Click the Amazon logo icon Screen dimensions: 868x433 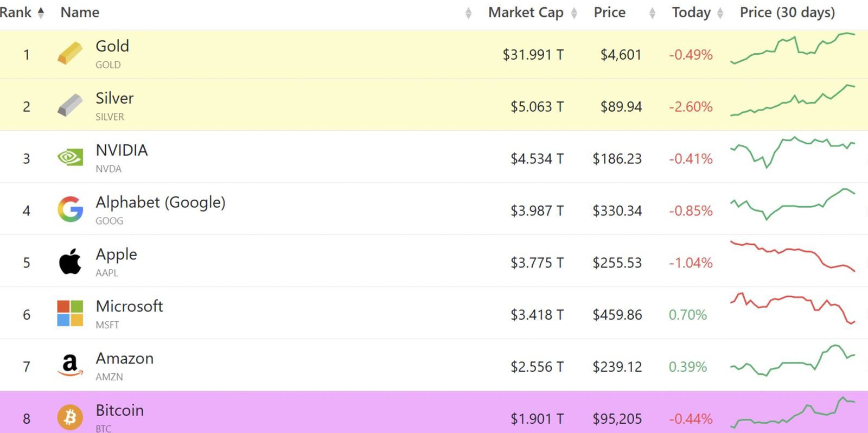(x=70, y=365)
